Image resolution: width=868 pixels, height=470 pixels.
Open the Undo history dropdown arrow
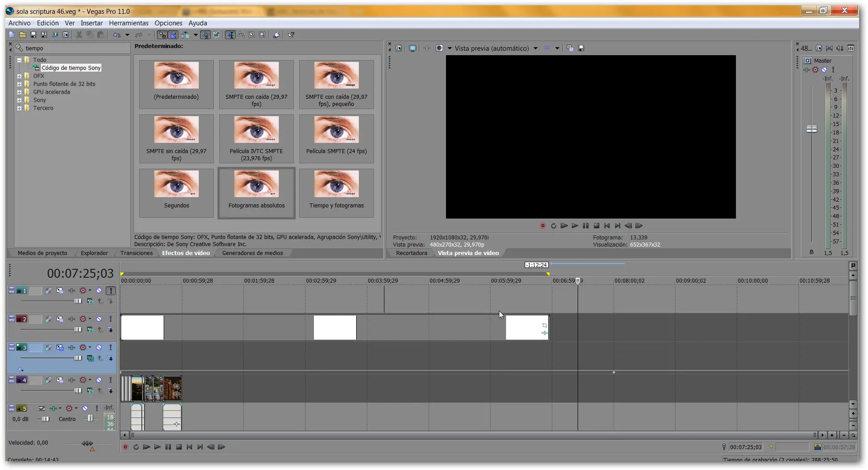(127, 35)
